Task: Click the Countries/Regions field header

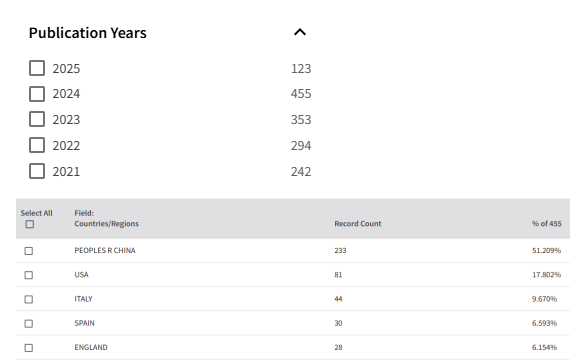Action: point(106,223)
